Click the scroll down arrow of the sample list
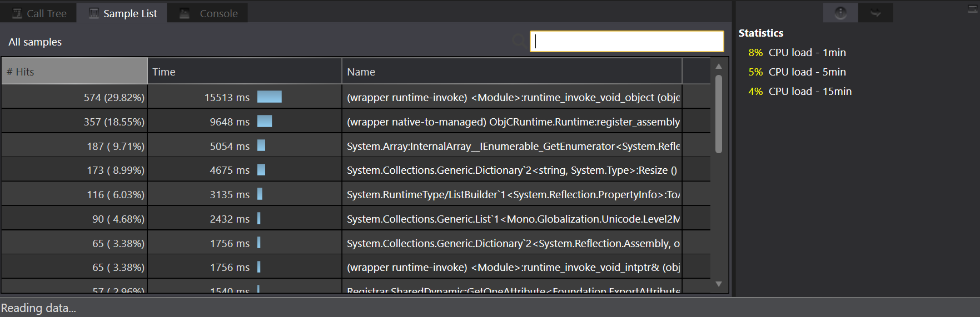980x317 pixels. [719, 284]
